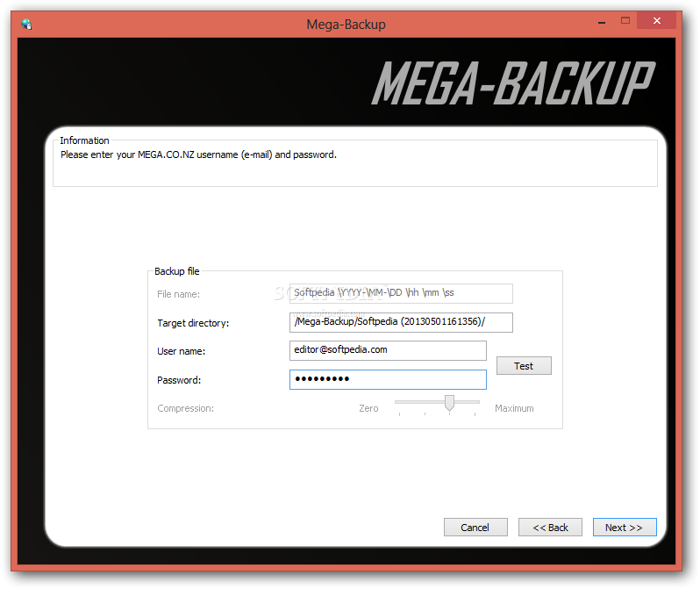700x589 pixels.
Task: Click the 'Zero' compression label
Action: 368,408
